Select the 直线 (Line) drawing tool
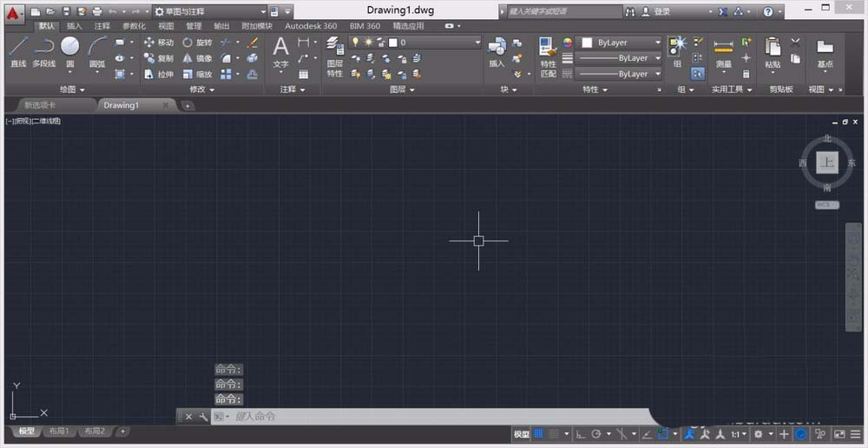Screen dimensions: 868x448 click(x=18, y=50)
